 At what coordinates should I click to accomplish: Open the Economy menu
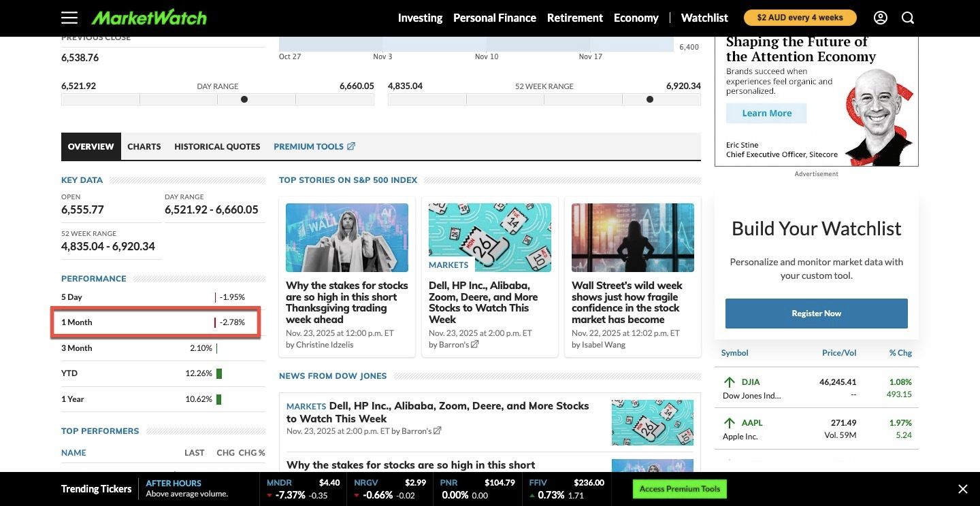636,18
